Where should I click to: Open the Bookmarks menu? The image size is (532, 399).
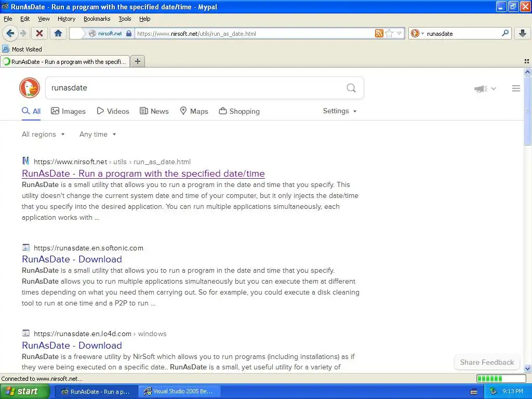click(x=97, y=19)
